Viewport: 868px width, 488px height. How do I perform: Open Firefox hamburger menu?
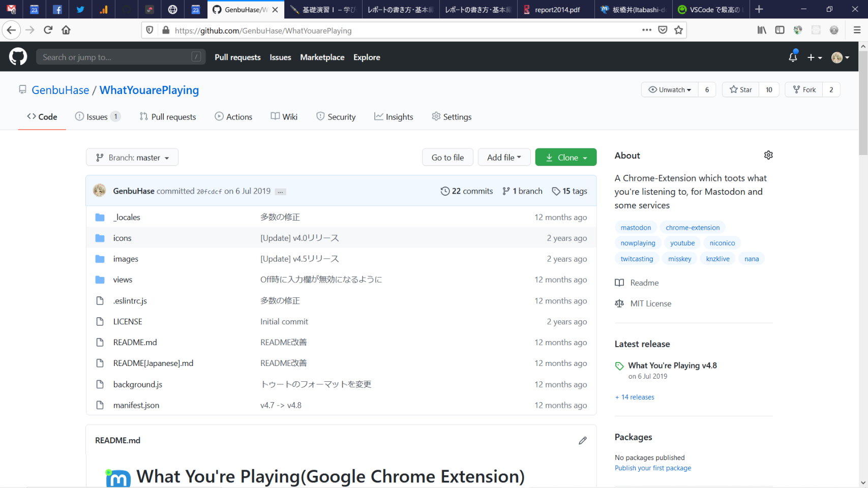(x=857, y=30)
